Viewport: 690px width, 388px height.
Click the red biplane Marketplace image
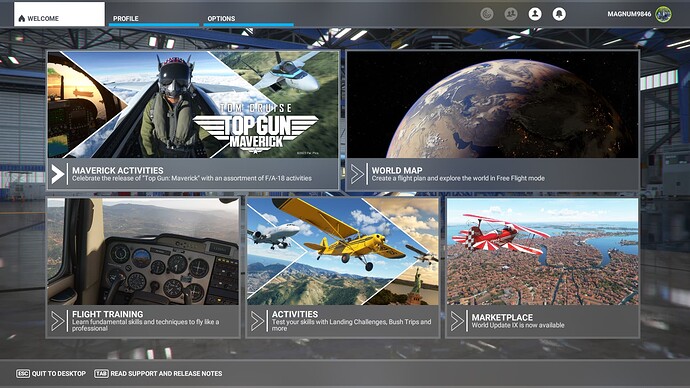pyautogui.click(x=543, y=252)
